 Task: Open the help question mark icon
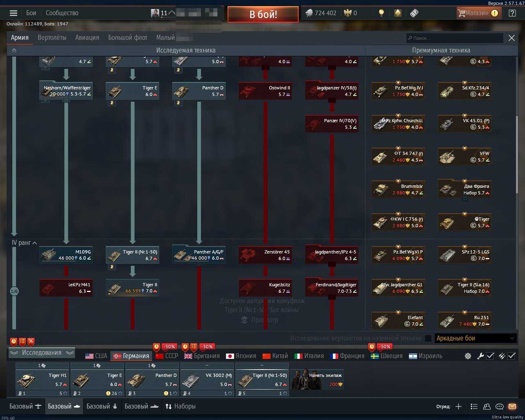point(512,13)
